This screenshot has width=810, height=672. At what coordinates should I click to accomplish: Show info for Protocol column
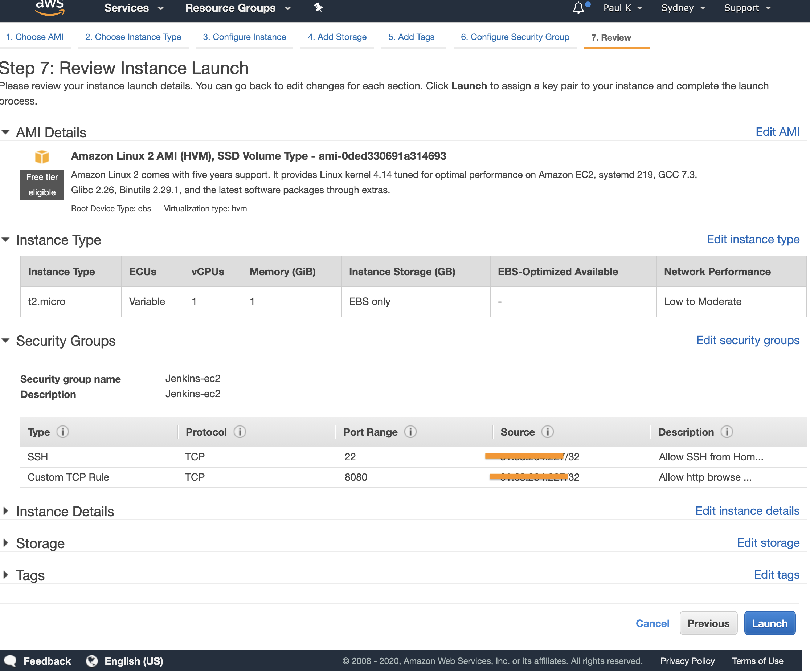(x=240, y=432)
